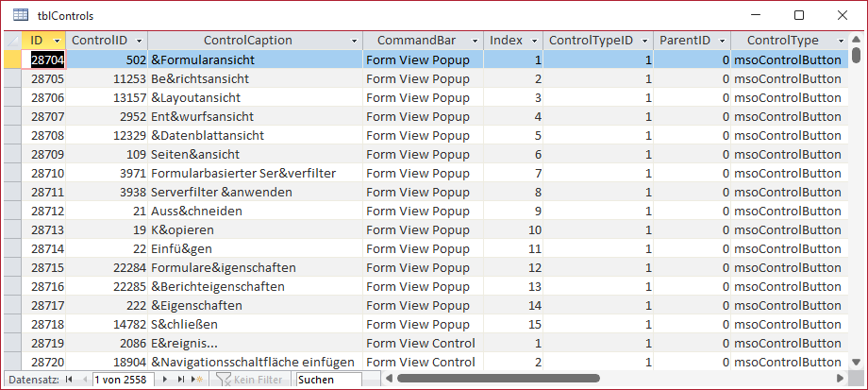Jump to the last record
Screen dimensions: 868x390
(180, 380)
